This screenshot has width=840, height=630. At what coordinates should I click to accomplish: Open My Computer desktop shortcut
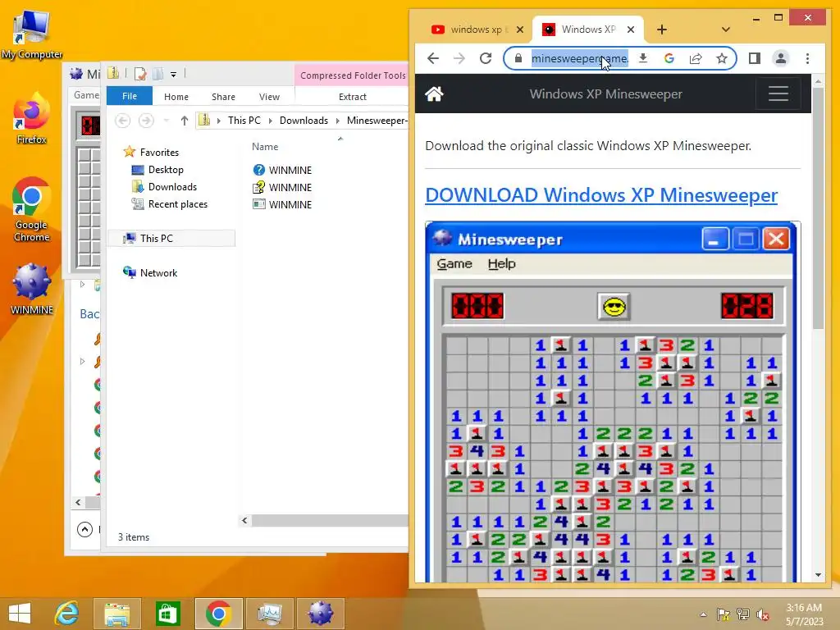tap(31, 33)
